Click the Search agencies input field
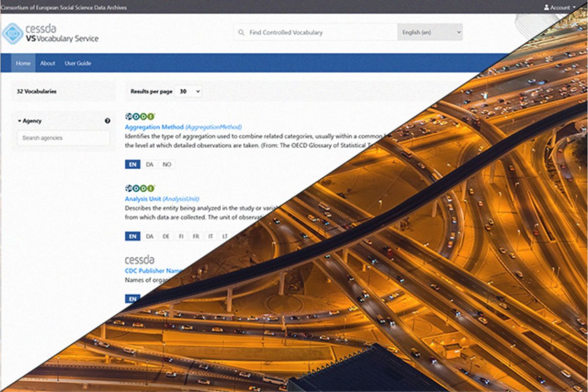Screen dimensions: 588x392 point(64,138)
